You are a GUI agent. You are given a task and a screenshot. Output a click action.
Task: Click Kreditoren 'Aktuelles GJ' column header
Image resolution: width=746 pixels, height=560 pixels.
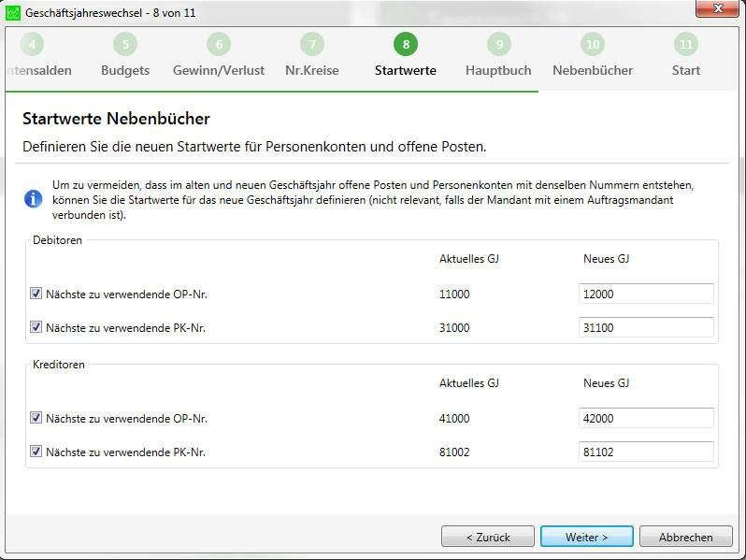469,383
